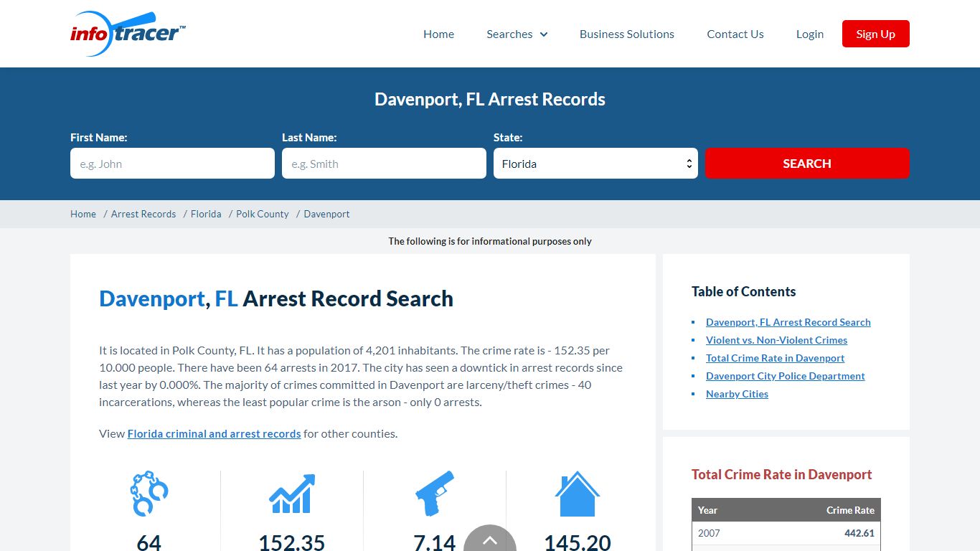The height and width of the screenshot is (551, 980).
Task: Select the handgun violent crime icon
Action: 435,494
